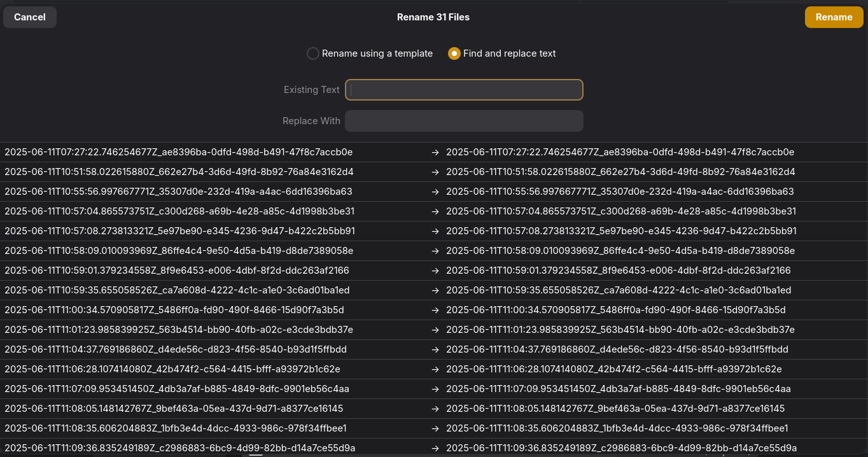This screenshot has height=457, width=868.
Task: Click arrow icon in the 10:57:04 file row
Action: [x=435, y=211]
